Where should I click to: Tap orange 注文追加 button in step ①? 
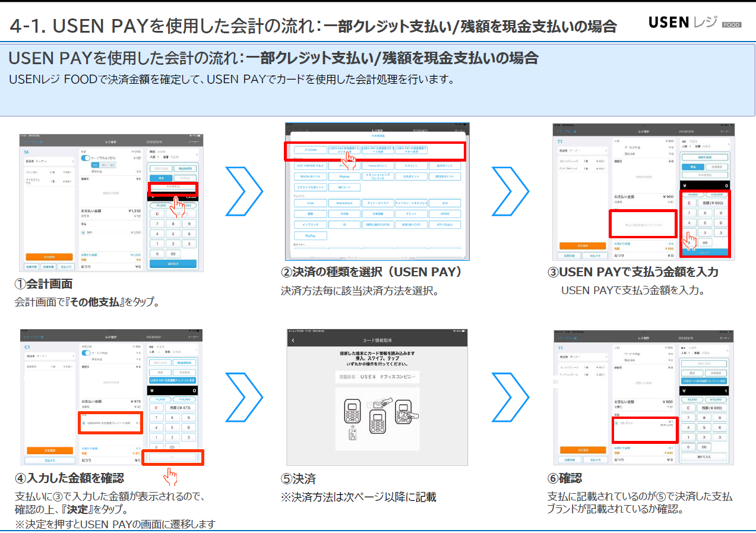tap(49, 257)
